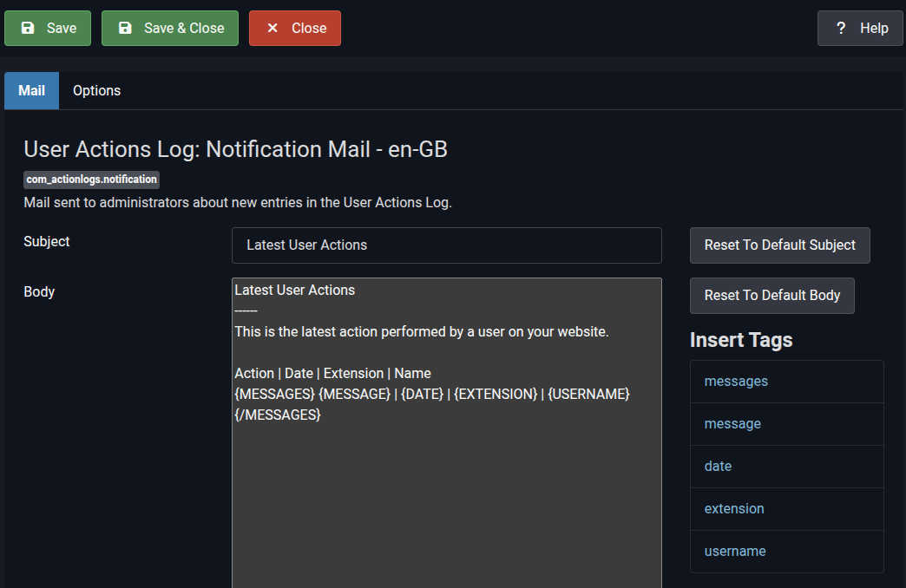Close the mail template editor
The height and width of the screenshot is (588, 906).
click(x=294, y=28)
